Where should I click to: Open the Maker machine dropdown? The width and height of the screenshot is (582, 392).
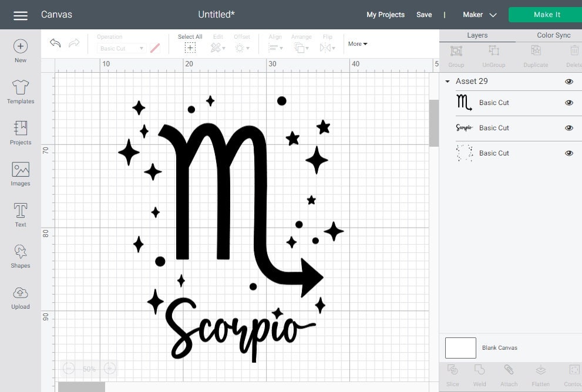(479, 15)
